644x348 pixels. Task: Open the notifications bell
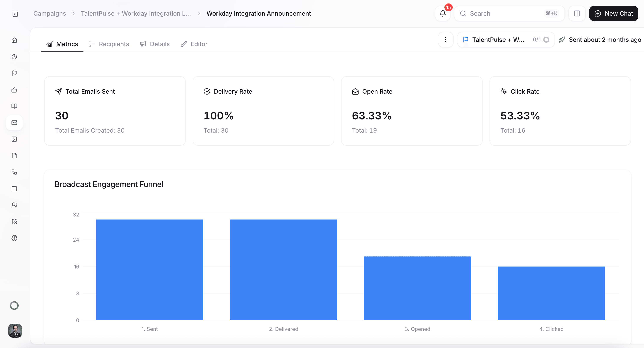coord(442,13)
